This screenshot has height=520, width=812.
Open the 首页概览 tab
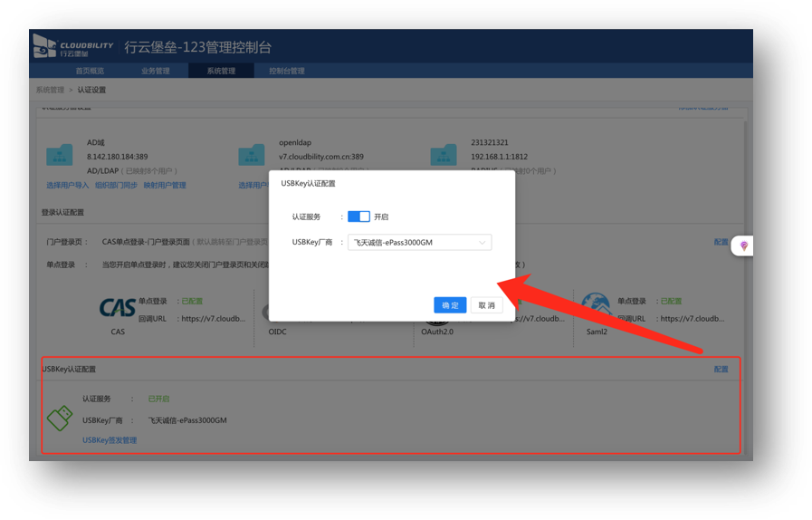90,71
